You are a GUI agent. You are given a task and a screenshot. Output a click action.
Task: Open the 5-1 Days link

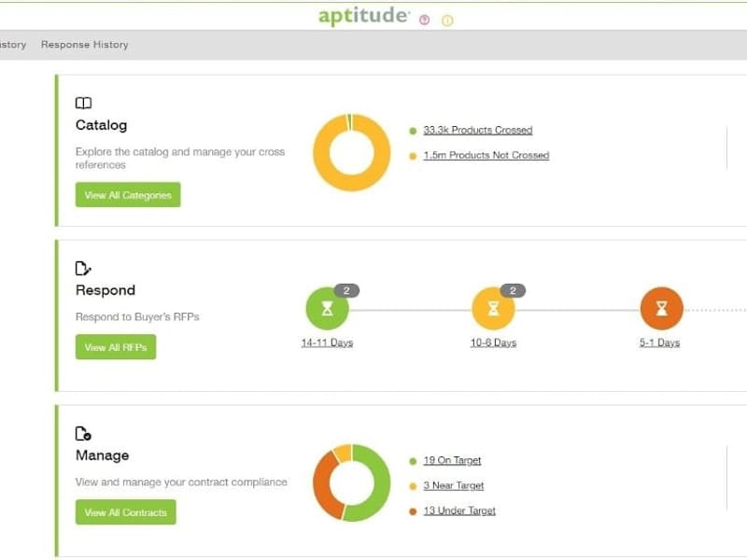tap(659, 343)
